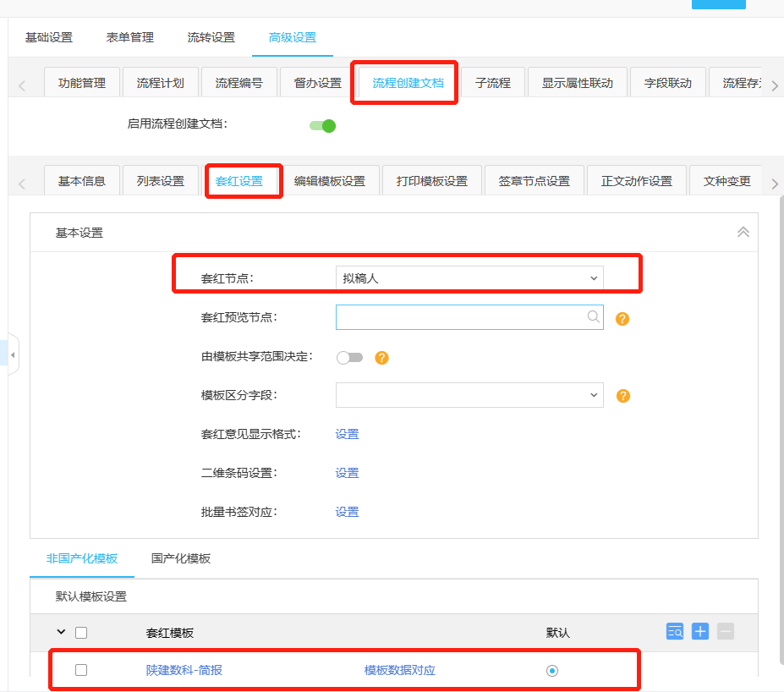Check the box for 陕建数科-简报 row
Viewport: 784px width, 692px height.
pos(81,670)
